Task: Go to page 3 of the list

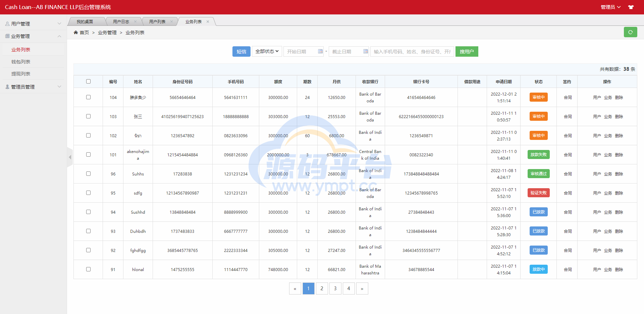Action: pos(335,289)
